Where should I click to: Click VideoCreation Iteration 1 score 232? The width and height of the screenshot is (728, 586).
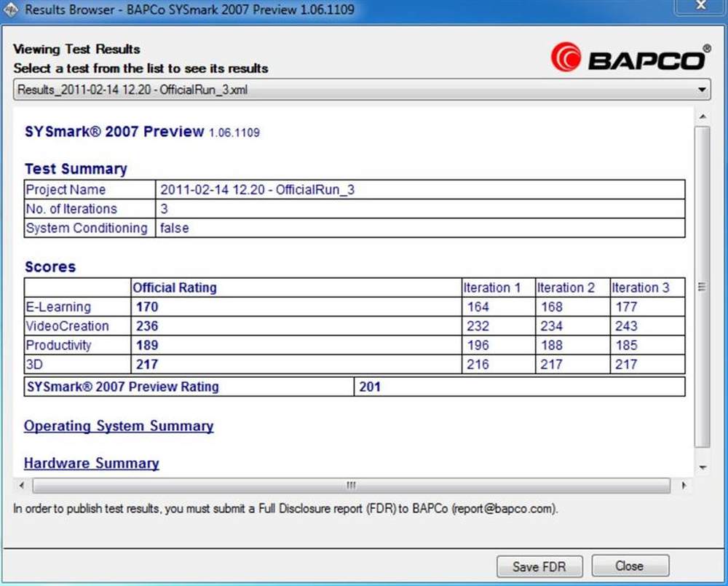point(478,326)
